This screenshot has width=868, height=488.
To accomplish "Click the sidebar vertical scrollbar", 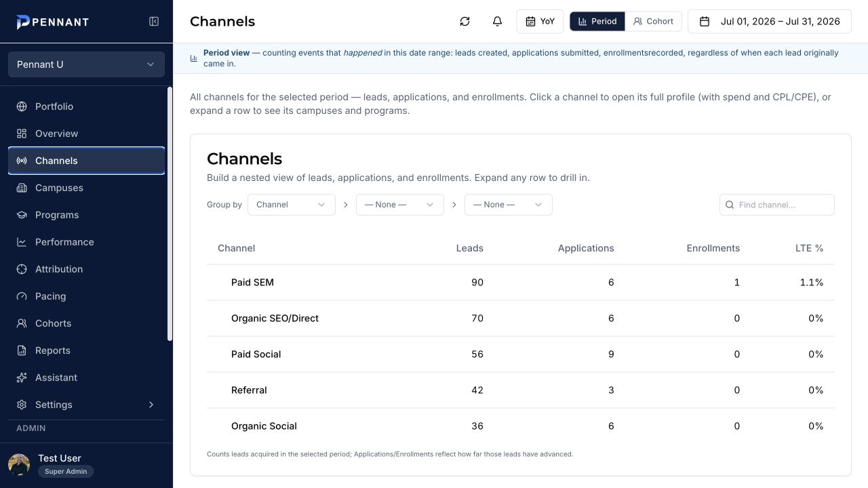I will (170, 213).
